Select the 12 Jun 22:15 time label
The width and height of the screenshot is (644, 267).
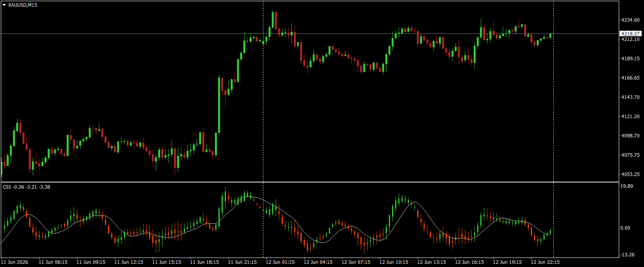[x=545, y=262]
